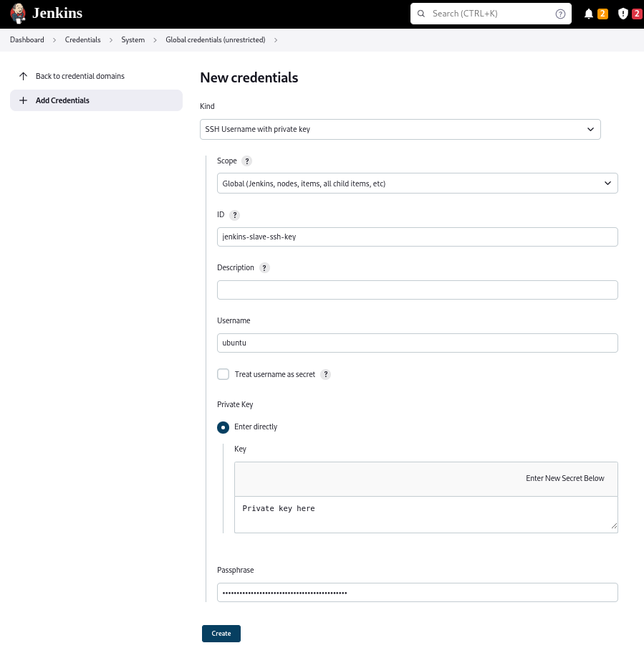Go back to credential domains
Image resolution: width=644 pixels, height=653 pixels.
click(80, 76)
